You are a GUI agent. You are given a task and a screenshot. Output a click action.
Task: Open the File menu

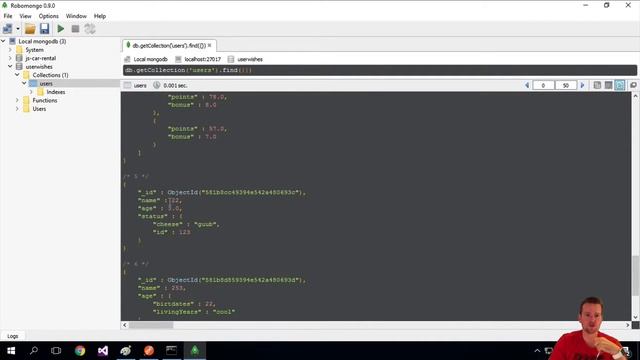point(8,16)
